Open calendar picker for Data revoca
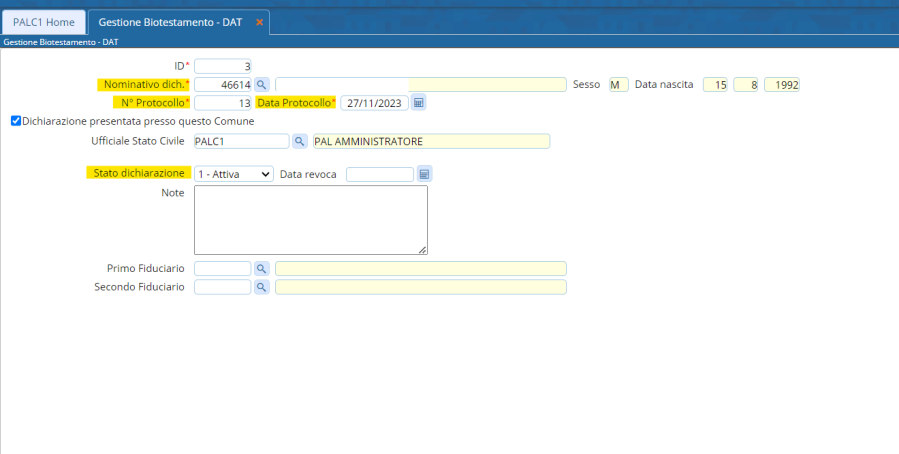899x454 pixels. (424, 174)
